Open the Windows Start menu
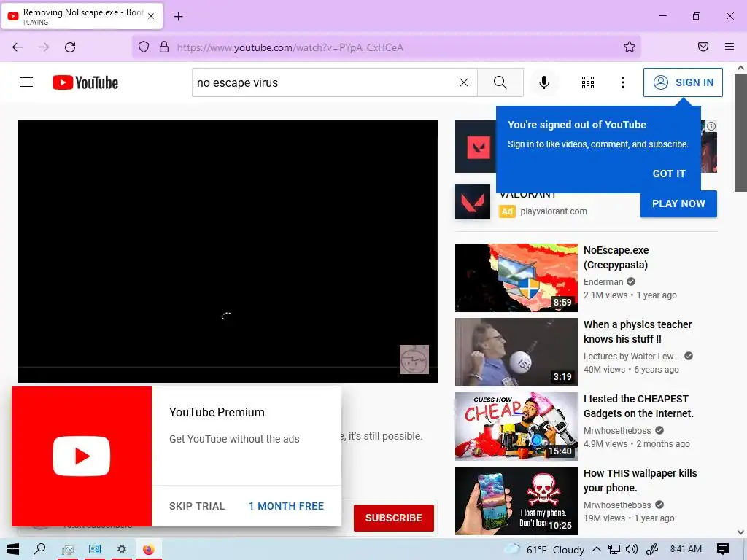 coord(13,550)
